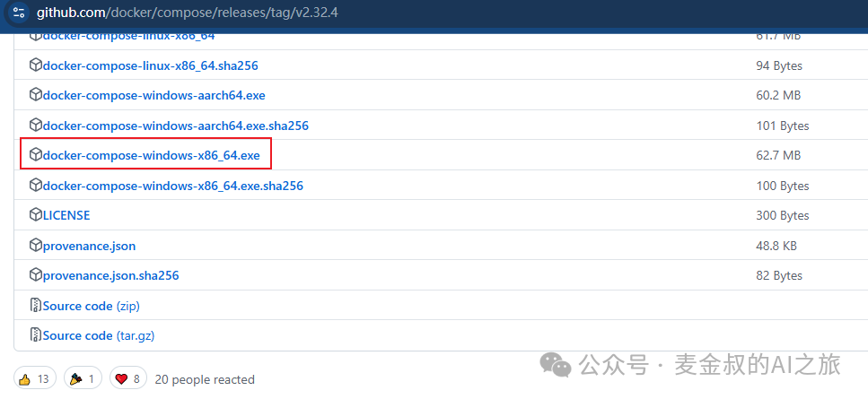Toggle the party popper reaction button

tap(82, 378)
